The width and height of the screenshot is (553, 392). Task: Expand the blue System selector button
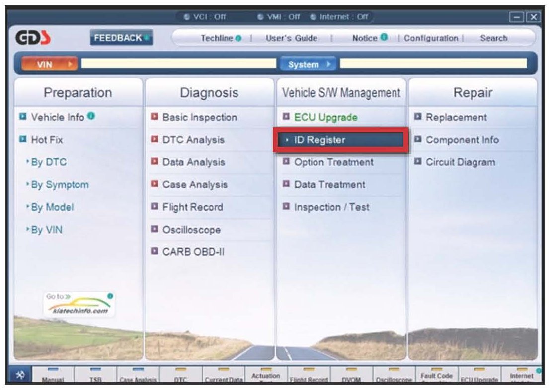coord(308,64)
